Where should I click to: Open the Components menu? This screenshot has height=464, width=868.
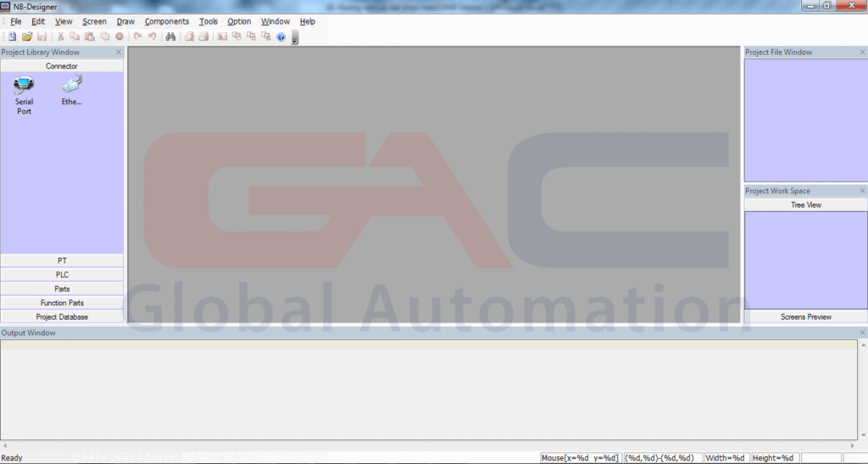167,21
